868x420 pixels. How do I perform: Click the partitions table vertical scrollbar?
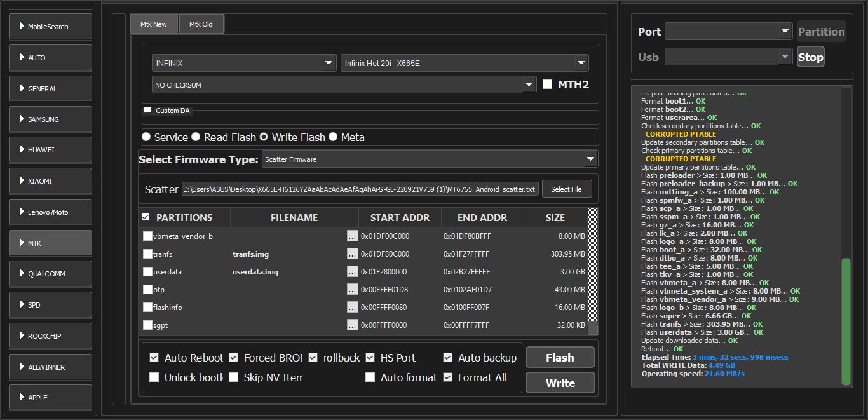593,271
